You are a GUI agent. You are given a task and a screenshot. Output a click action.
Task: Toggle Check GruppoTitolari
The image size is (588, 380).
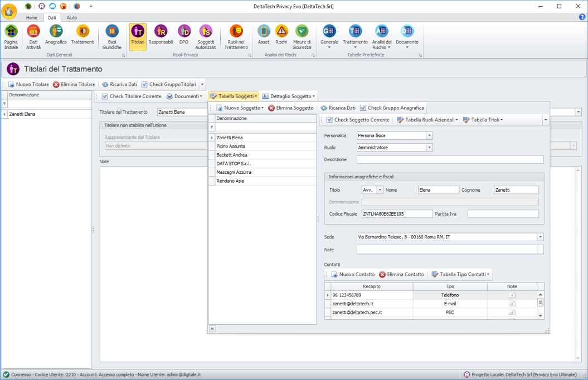pos(169,84)
